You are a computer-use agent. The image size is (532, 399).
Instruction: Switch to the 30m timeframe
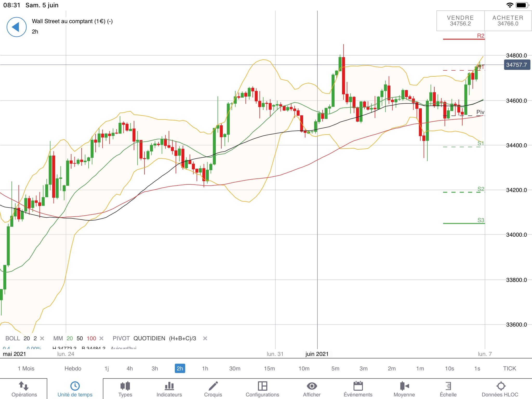235,368
